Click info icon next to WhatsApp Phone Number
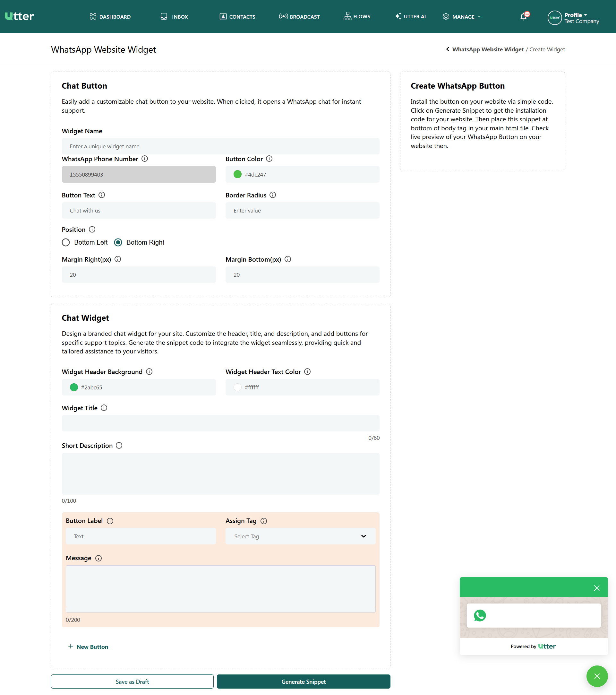This screenshot has height=695, width=616. [x=145, y=159]
